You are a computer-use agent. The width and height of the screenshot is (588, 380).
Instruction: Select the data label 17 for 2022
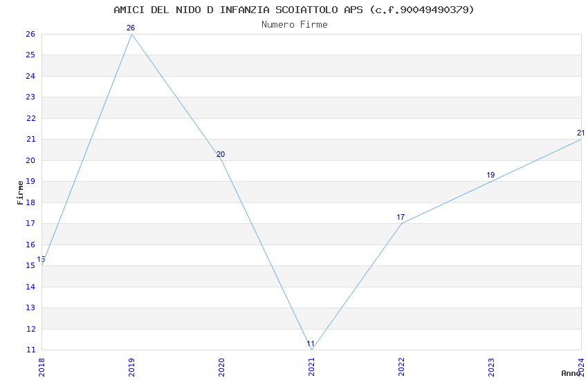tap(401, 217)
